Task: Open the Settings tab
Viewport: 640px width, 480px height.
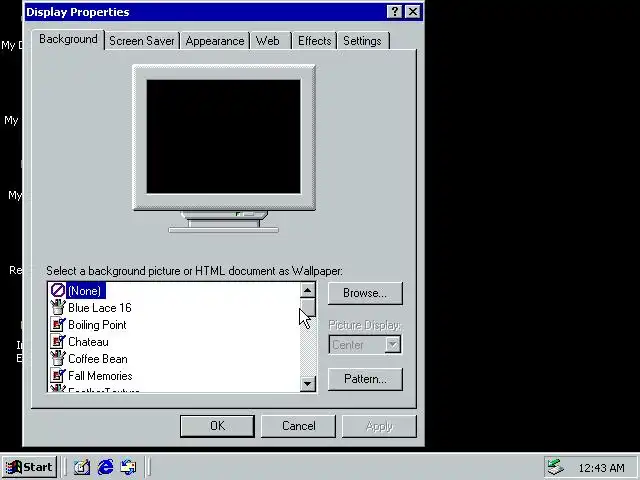Action: click(x=362, y=41)
